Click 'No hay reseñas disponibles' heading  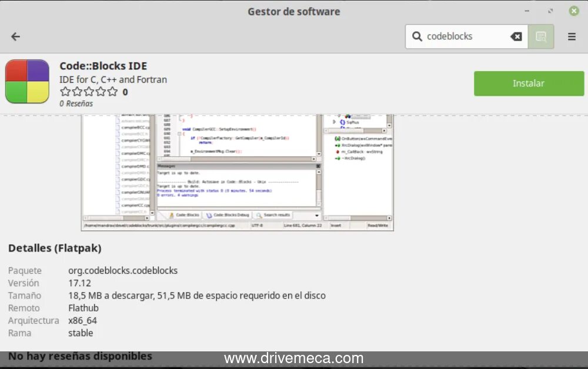coord(80,356)
